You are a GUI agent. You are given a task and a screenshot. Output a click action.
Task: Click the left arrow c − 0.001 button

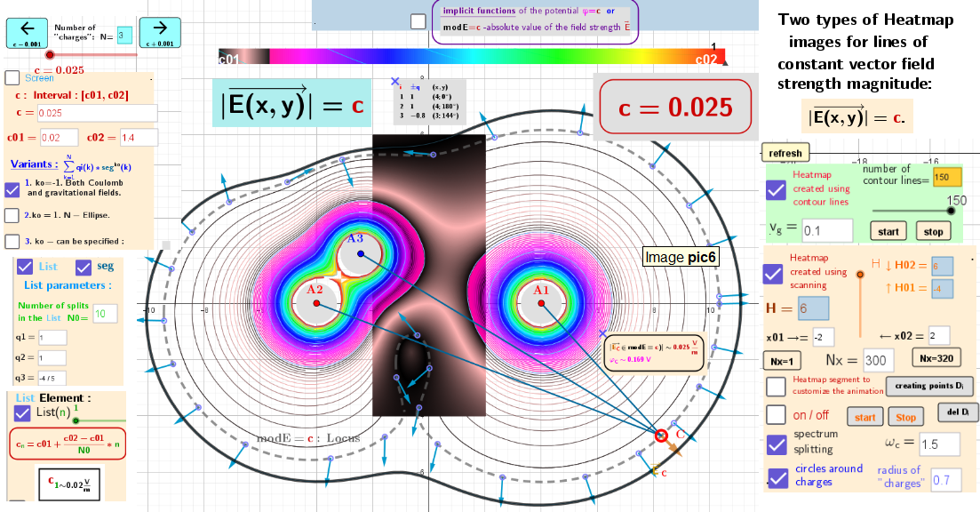27,33
